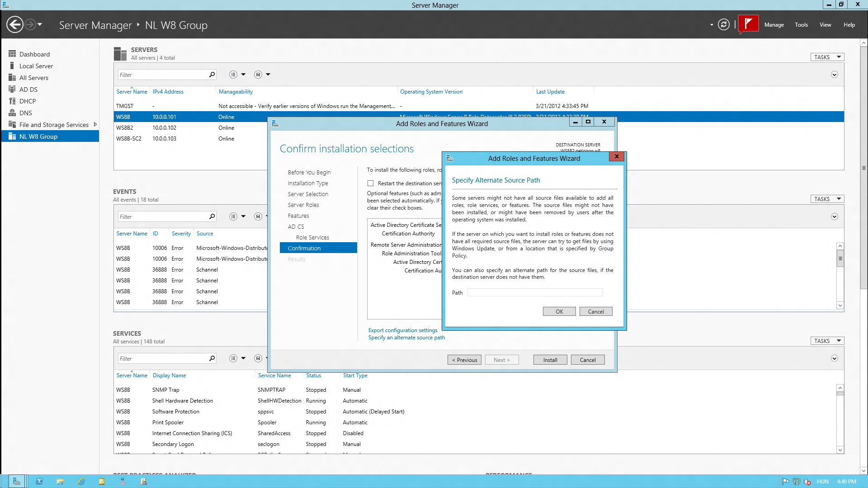Image resolution: width=868 pixels, height=488 pixels.
Task: Collapse Servers tile with chevron button
Action: click(835, 75)
